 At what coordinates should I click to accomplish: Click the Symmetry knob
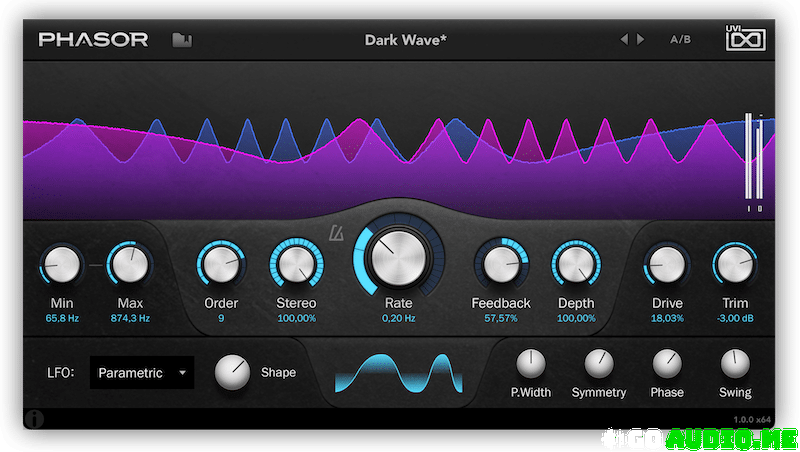click(599, 364)
